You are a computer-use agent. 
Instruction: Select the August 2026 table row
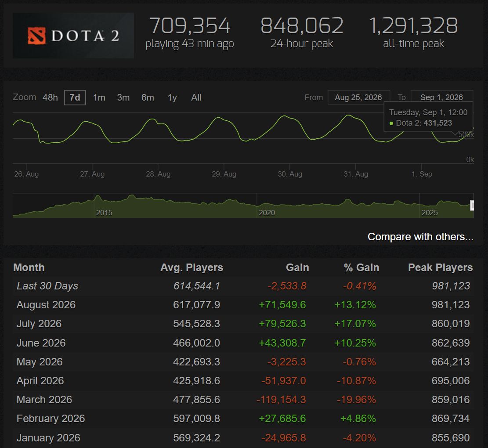(x=243, y=305)
